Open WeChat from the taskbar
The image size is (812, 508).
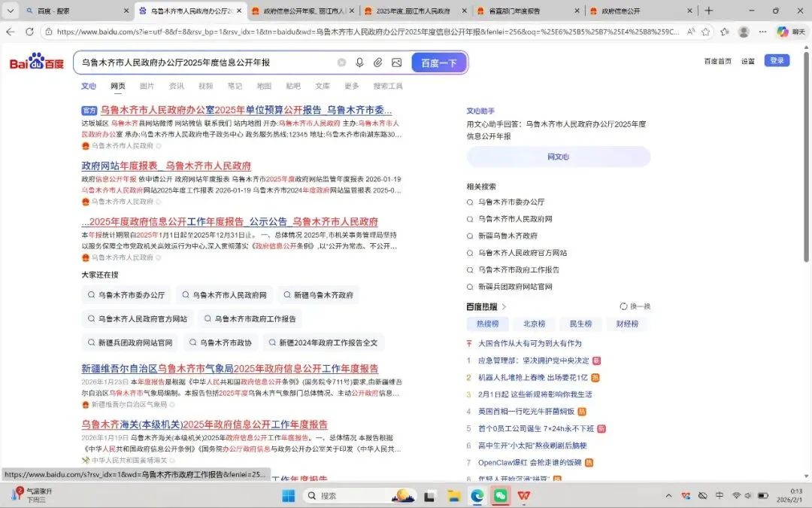coord(500,495)
